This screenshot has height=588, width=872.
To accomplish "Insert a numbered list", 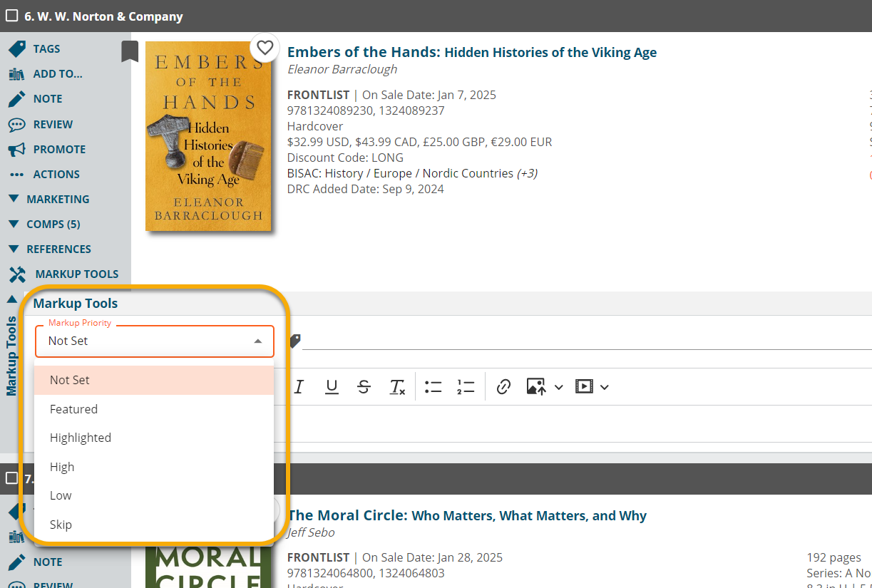I will click(x=466, y=387).
